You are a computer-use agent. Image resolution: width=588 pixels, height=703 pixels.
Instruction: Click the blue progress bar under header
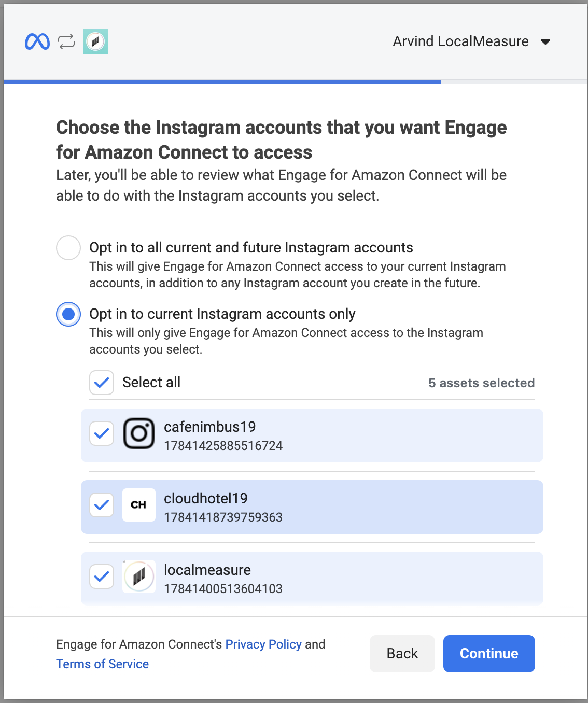223,81
